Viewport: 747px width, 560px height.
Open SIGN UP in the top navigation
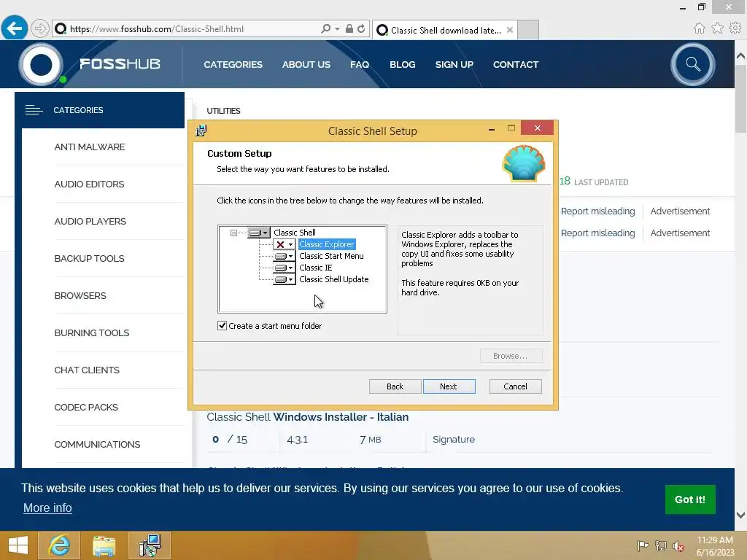coord(454,64)
